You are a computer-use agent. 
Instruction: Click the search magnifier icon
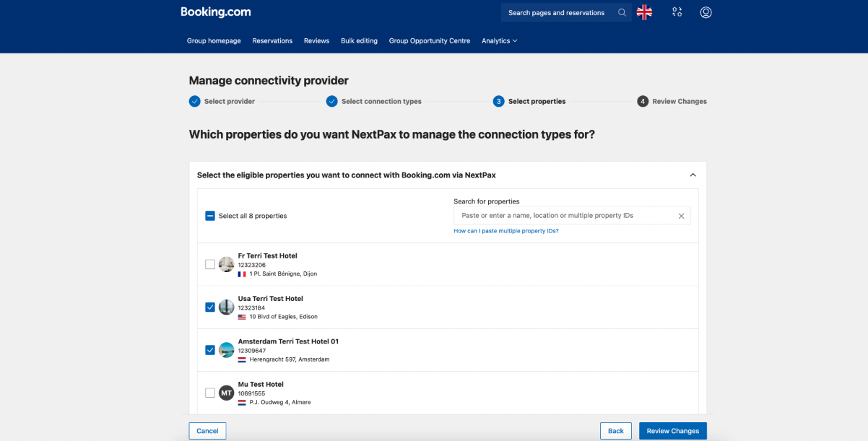point(622,12)
